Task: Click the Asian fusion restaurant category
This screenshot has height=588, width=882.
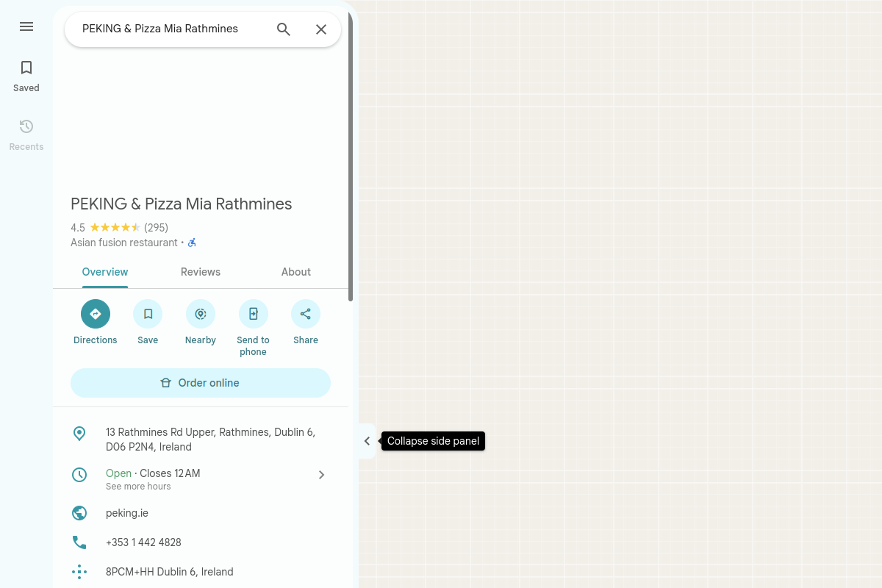Action: (124, 243)
